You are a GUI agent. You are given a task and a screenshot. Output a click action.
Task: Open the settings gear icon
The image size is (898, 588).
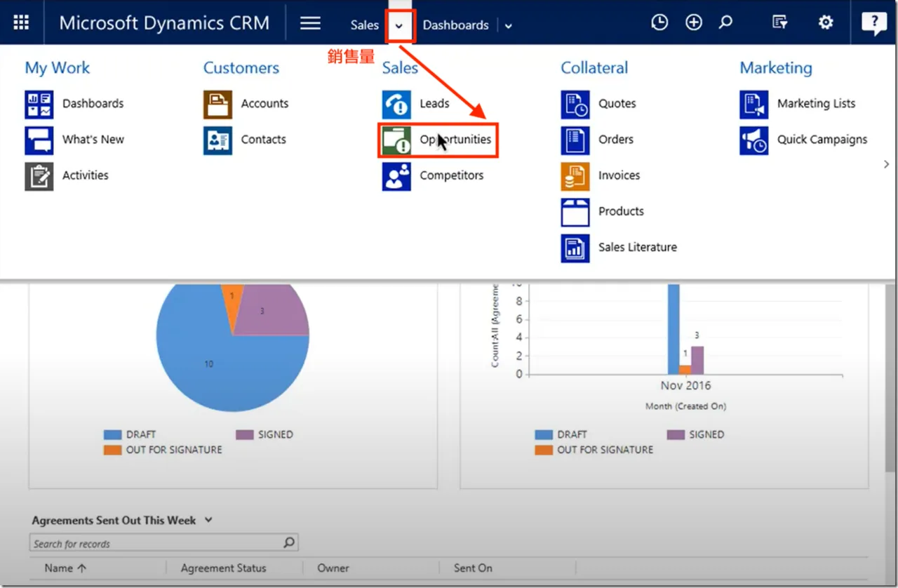(826, 22)
